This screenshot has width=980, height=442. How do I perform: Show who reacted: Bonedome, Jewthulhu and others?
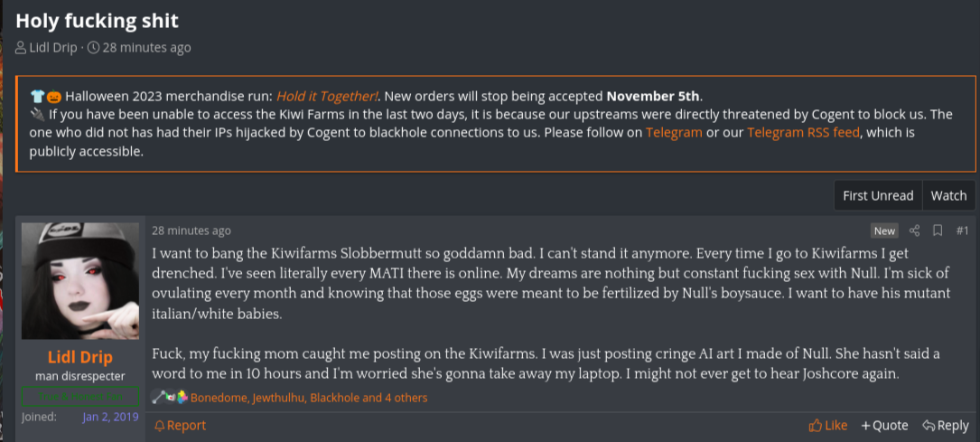pyautogui.click(x=309, y=398)
